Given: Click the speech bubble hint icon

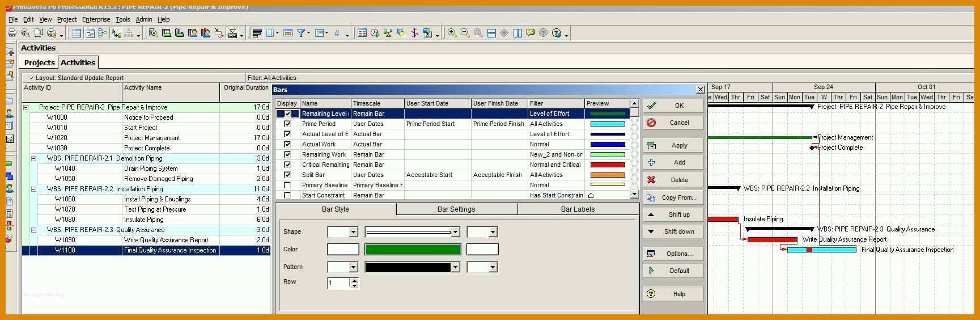Looking at the screenshot, I should coord(530,33).
